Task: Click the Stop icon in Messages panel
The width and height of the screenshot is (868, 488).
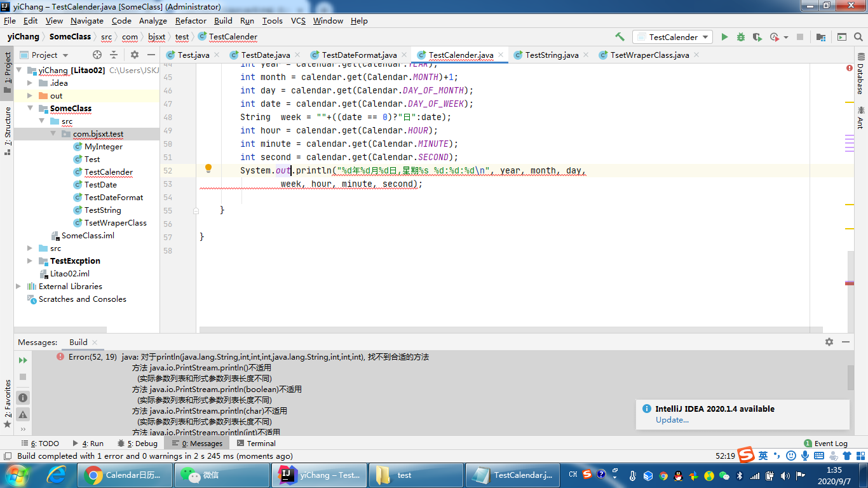Action: click(23, 377)
